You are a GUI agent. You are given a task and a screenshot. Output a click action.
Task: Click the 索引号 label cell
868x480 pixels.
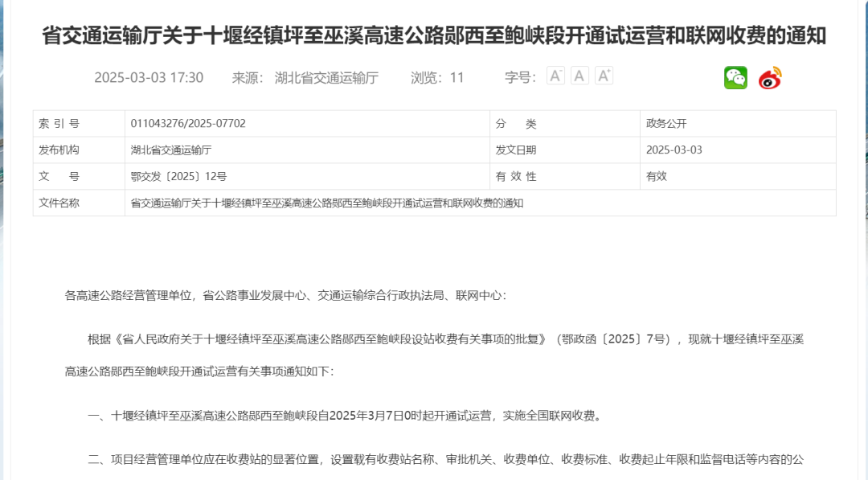point(79,124)
